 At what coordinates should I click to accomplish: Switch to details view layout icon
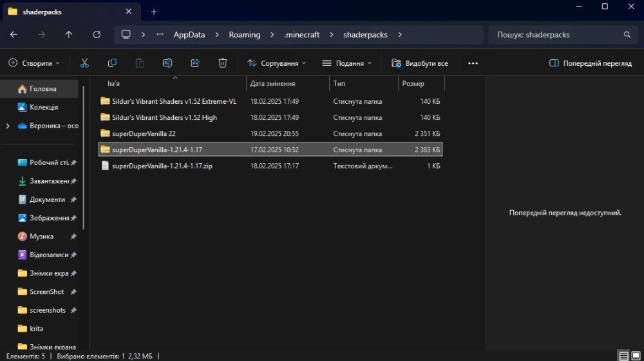(623, 356)
